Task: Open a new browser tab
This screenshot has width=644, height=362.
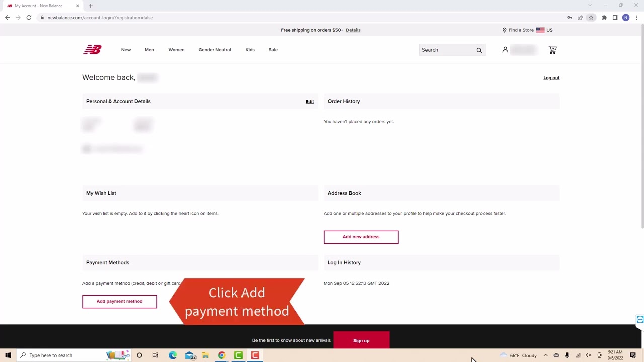Action: pos(91,6)
